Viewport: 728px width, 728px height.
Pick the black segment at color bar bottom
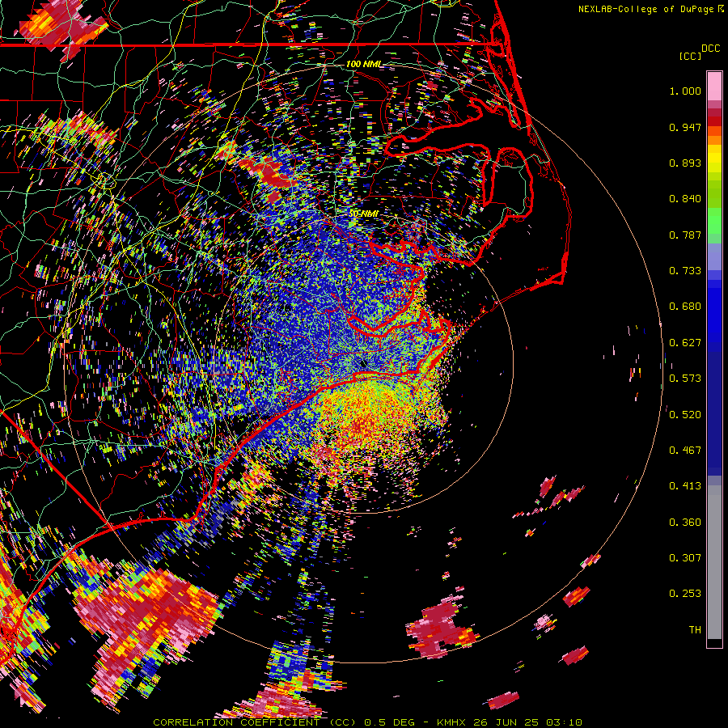point(714,643)
